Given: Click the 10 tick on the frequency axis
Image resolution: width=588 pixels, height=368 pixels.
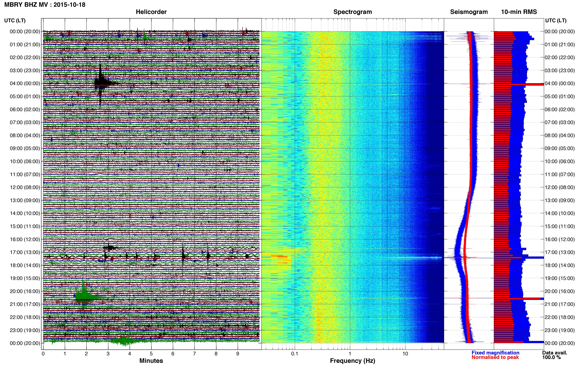Looking at the screenshot, I should (x=405, y=354).
